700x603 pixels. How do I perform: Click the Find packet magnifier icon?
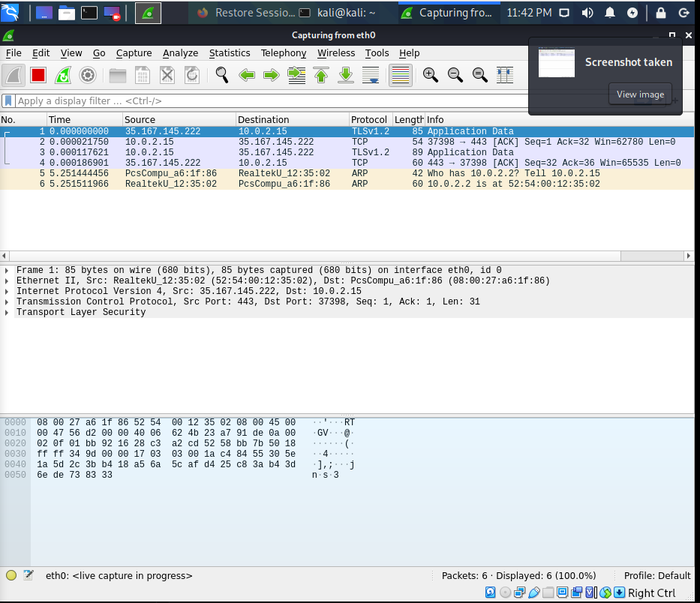tap(222, 75)
